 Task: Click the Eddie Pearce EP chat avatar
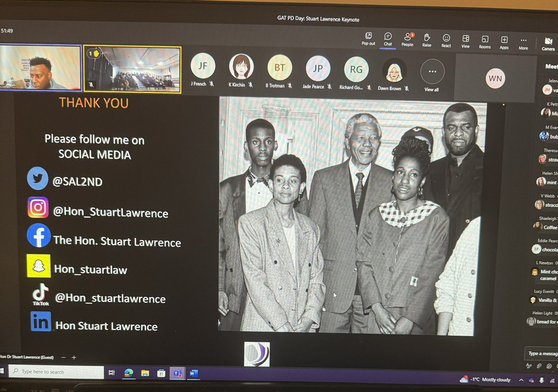536,249
